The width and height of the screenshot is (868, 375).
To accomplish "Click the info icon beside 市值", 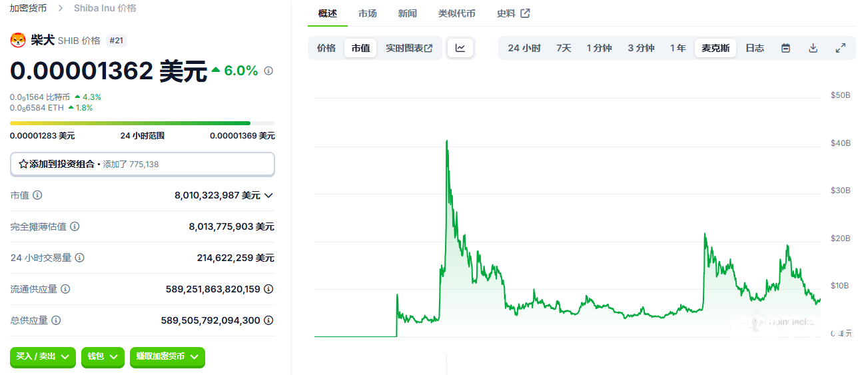I will (37, 195).
